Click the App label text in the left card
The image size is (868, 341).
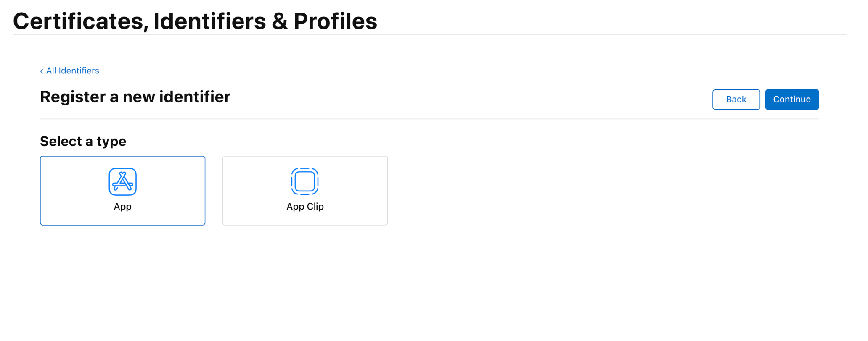click(x=122, y=206)
